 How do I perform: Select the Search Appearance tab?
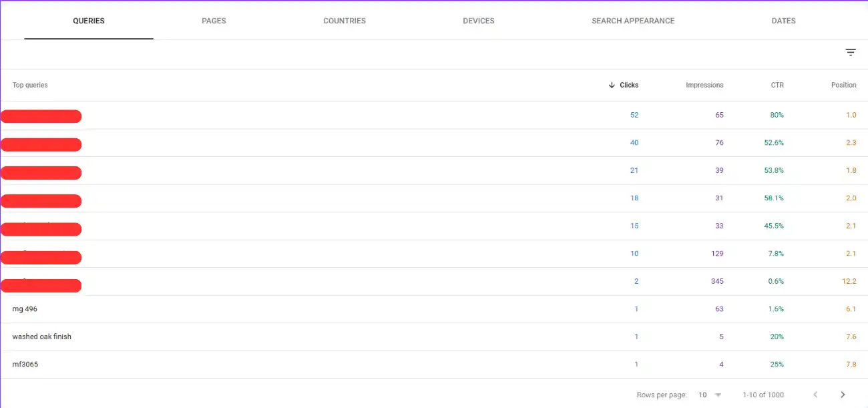pyautogui.click(x=632, y=21)
